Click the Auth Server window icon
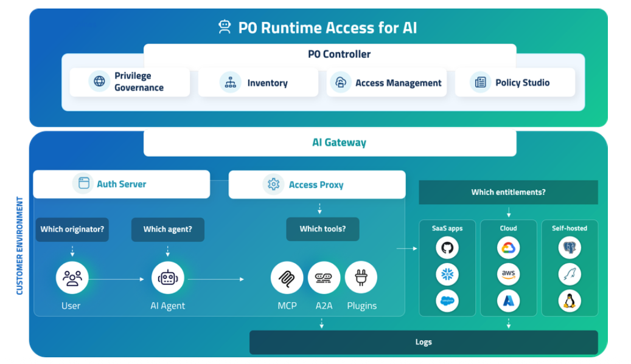This screenshot has height=364, width=631. [x=83, y=183]
